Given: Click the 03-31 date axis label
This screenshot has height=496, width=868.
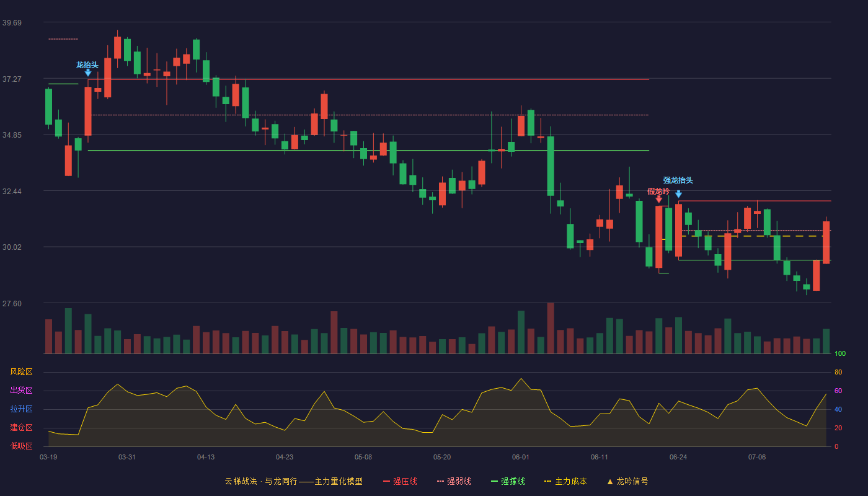Looking at the screenshot, I should point(127,457).
